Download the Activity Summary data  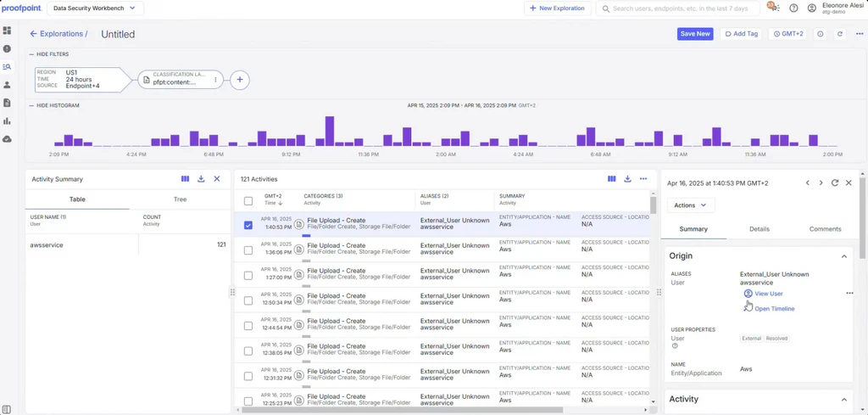click(201, 179)
